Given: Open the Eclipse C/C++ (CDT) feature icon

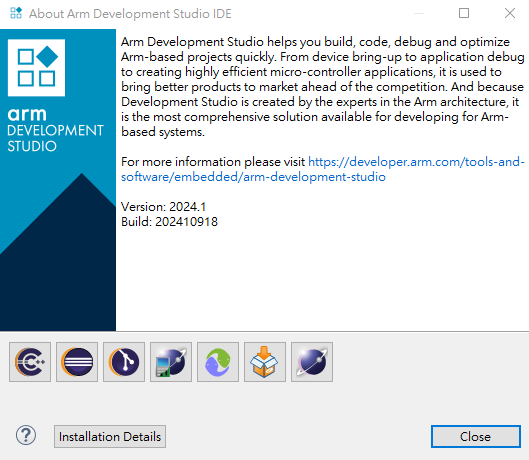Looking at the screenshot, I should click(30, 362).
